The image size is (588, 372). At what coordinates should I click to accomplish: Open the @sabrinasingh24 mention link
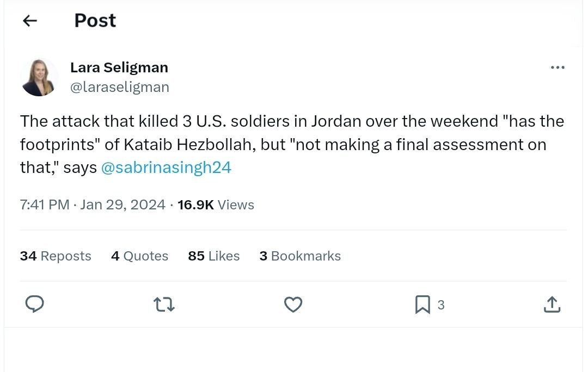click(x=166, y=168)
